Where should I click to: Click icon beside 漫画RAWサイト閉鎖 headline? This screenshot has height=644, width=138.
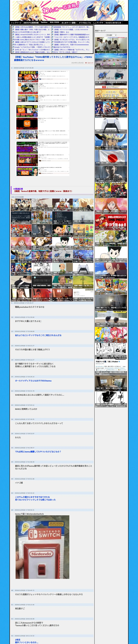click(52, 34)
